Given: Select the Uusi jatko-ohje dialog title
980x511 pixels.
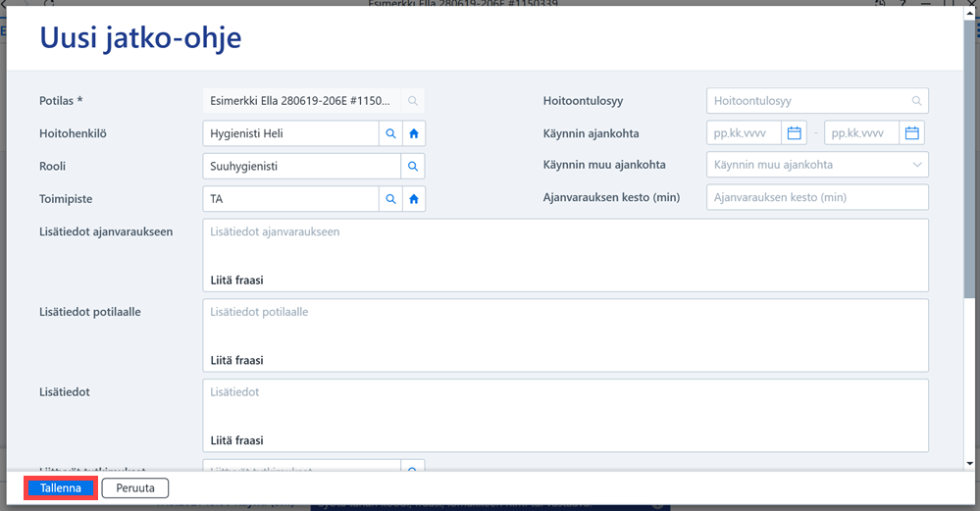Looking at the screenshot, I should click(x=140, y=38).
